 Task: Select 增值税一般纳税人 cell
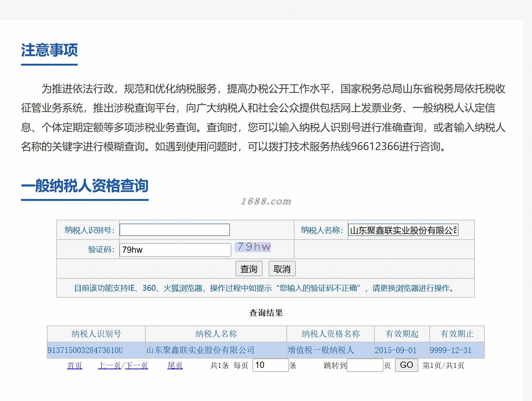click(331, 350)
